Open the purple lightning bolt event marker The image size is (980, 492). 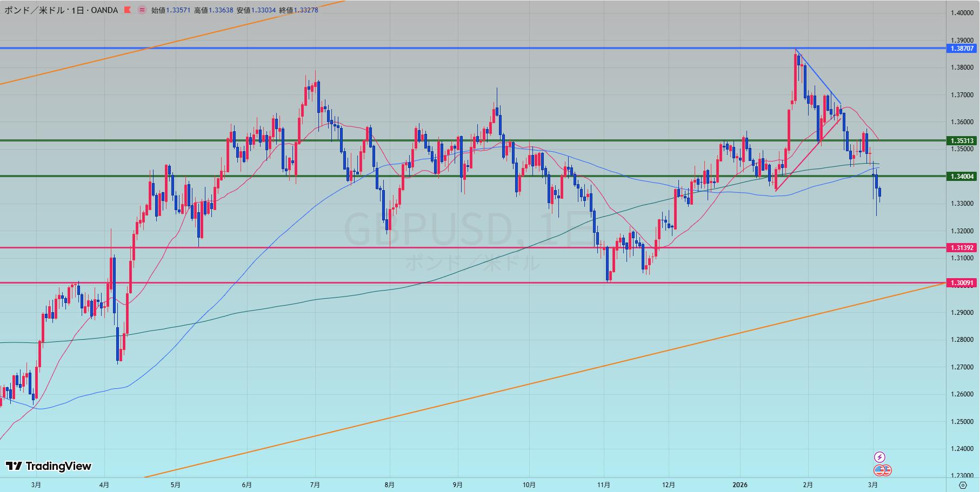coord(879,457)
